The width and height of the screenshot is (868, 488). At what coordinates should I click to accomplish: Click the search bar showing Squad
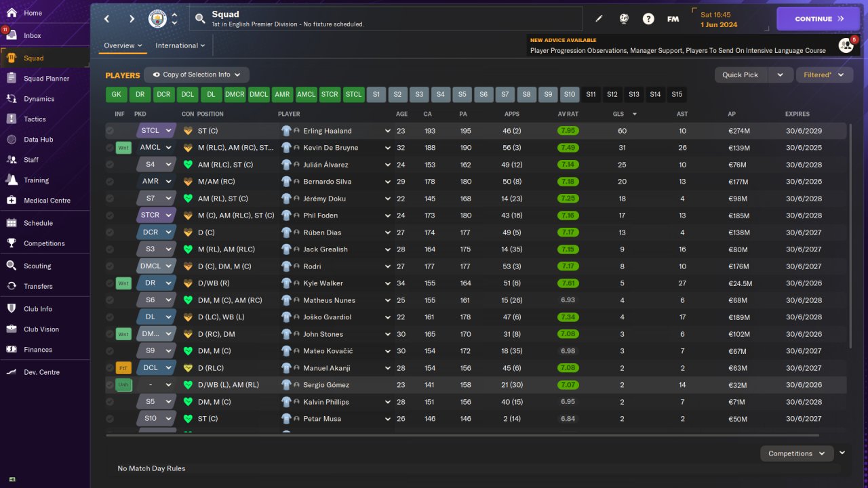coord(386,19)
